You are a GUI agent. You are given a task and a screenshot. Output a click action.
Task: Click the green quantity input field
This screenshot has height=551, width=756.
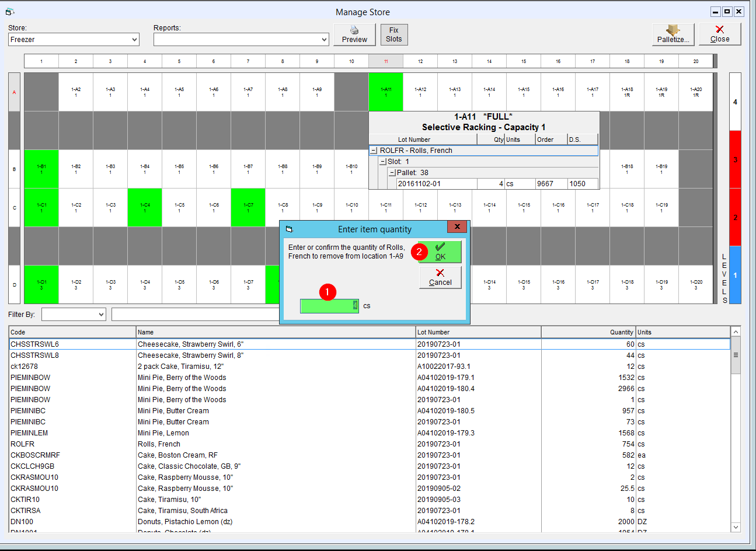tap(329, 306)
